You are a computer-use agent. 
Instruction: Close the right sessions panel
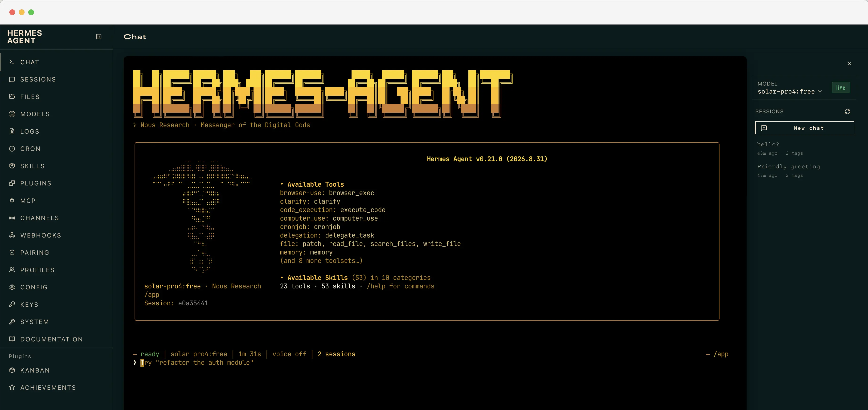(x=849, y=63)
